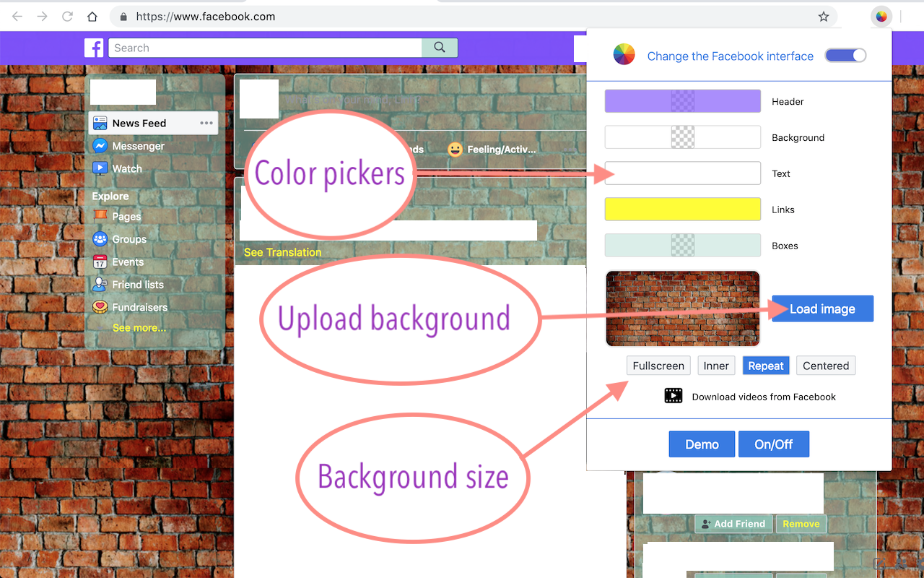Reload the page with the refresh icon
This screenshot has width=924, height=578.
point(67,17)
